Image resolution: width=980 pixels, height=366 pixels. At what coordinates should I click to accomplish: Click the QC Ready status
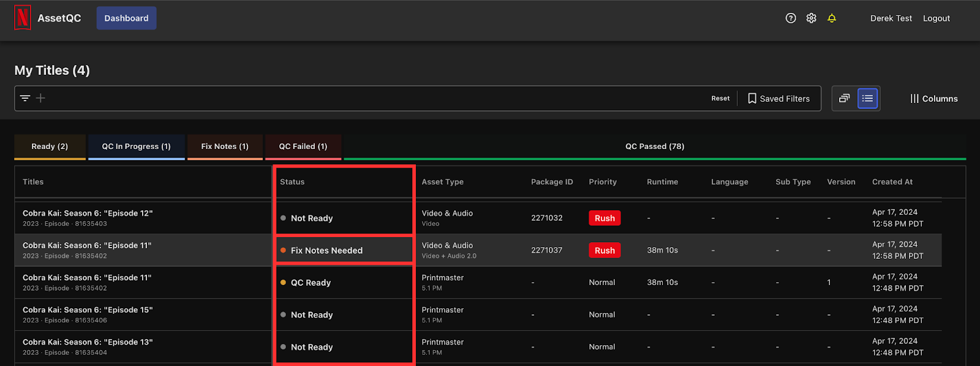[306, 283]
